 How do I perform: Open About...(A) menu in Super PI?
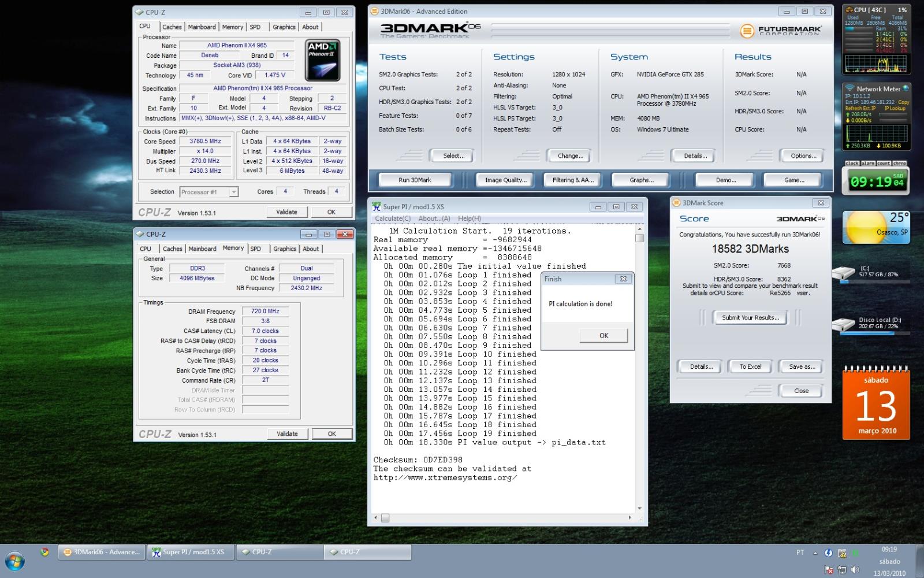tap(434, 218)
